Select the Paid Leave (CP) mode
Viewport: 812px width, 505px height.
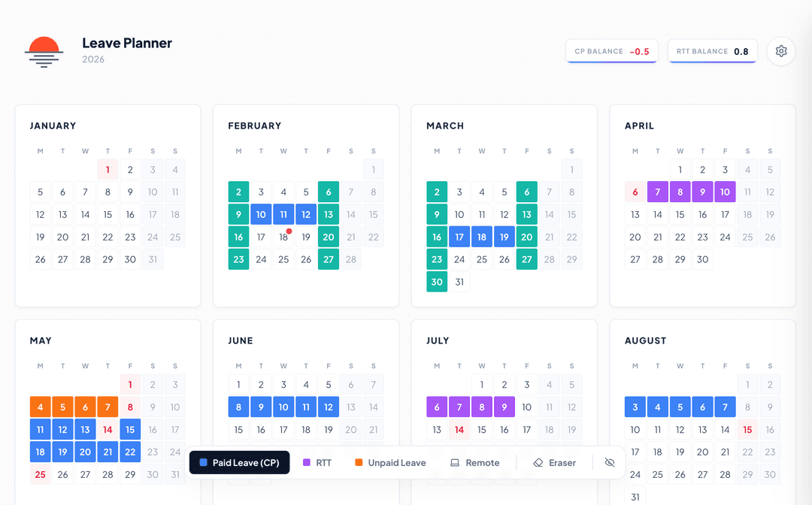pos(240,463)
